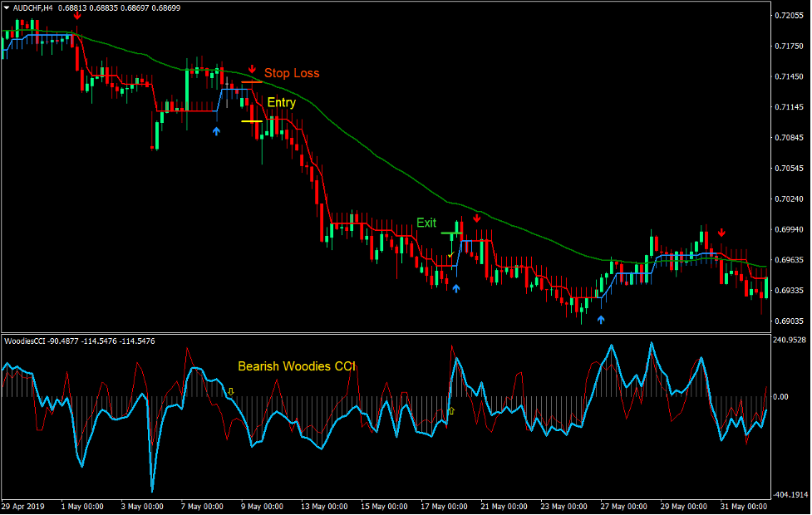This screenshot has height=515, width=812.
Task: Select the yellow up arrow marker in the WoodiesCCI panel
Action: 451,410
